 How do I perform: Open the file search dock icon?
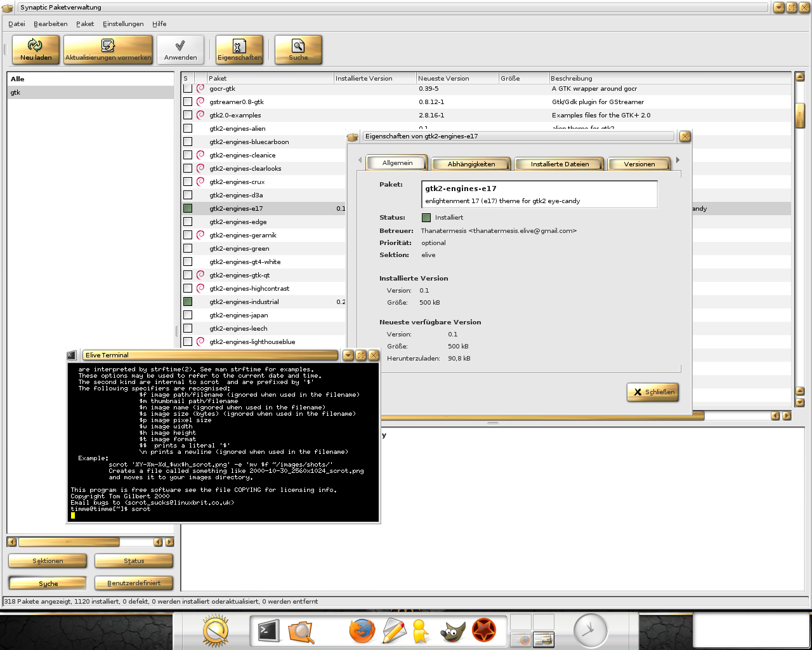click(301, 632)
